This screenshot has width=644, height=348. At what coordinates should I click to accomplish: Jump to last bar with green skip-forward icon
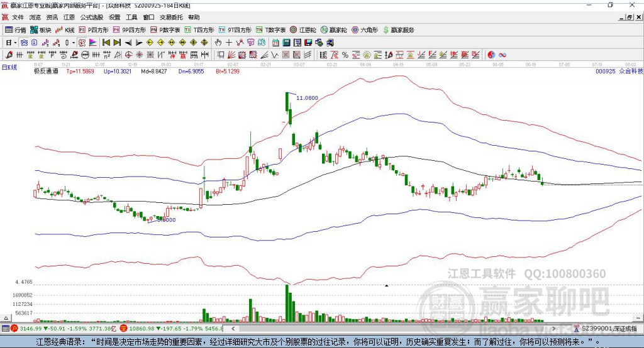tap(117, 43)
